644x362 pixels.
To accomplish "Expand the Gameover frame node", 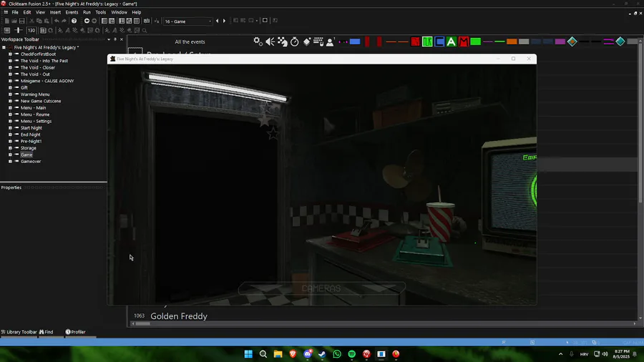I will coord(10,162).
